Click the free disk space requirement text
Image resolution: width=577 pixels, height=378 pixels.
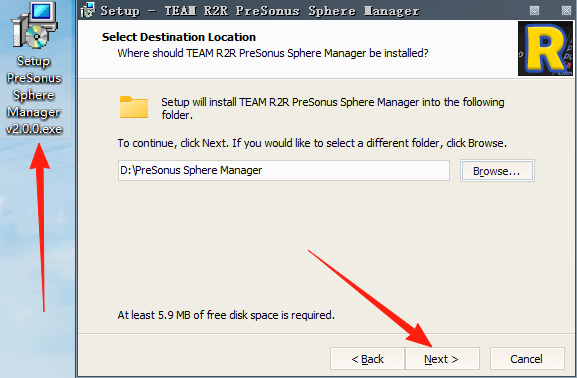click(226, 315)
